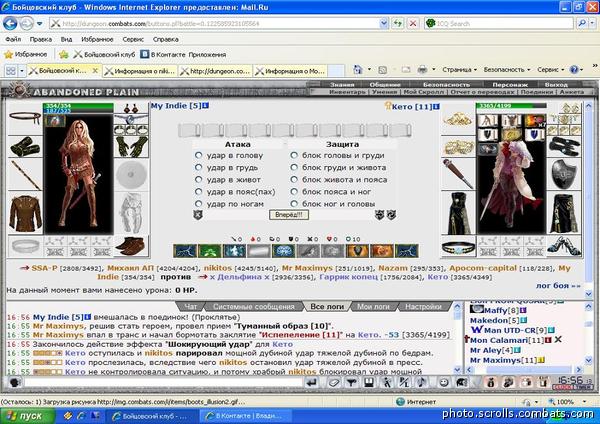Select attack 'удар в живот'
This screenshot has width=600, height=424.
(x=198, y=179)
